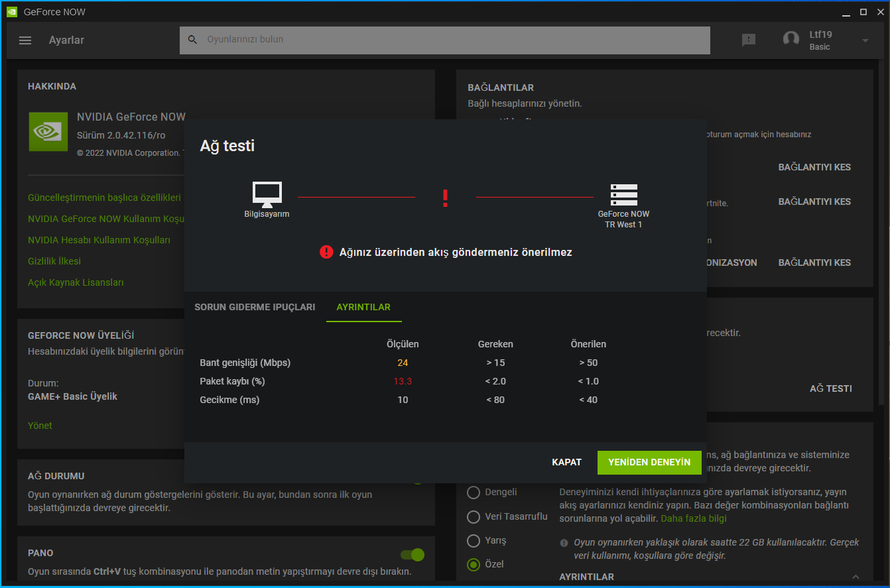Click the recommended packet loss value < 1.0
This screenshot has height=588, width=890.
click(x=588, y=381)
